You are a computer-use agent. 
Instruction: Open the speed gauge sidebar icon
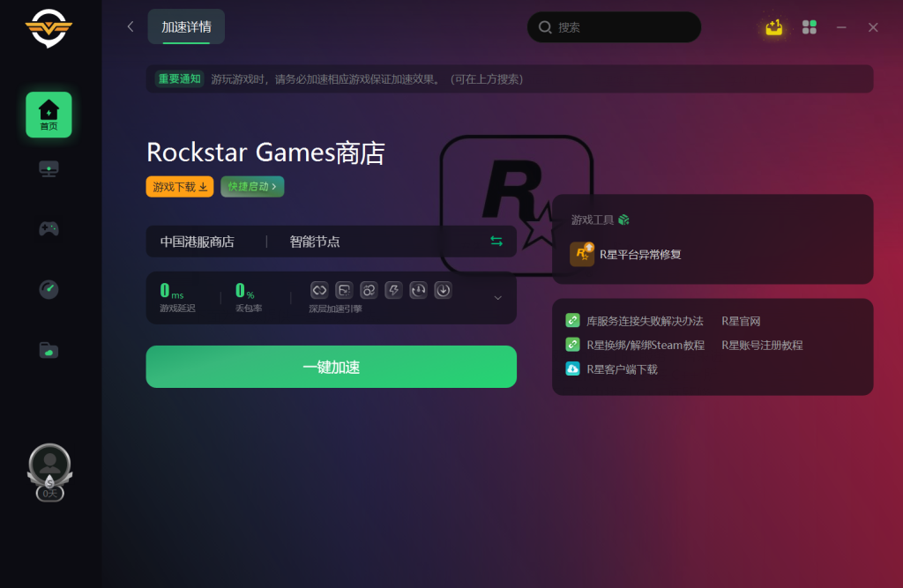tap(49, 289)
